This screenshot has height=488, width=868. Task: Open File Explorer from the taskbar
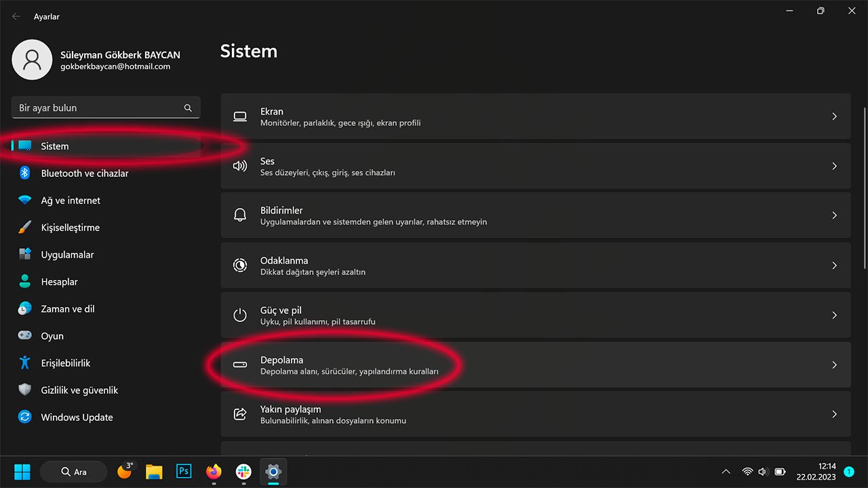154,471
